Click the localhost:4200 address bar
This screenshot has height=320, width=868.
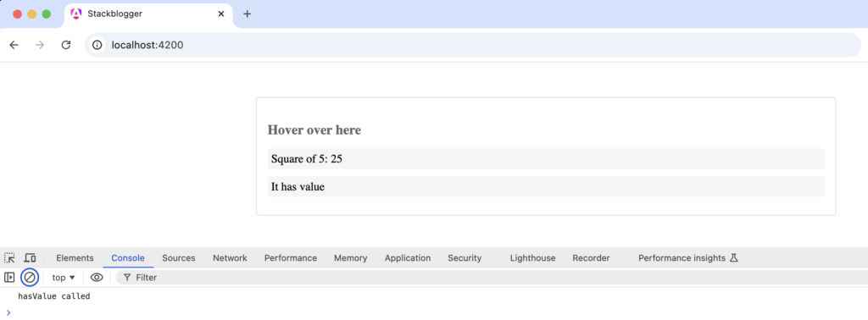473,45
